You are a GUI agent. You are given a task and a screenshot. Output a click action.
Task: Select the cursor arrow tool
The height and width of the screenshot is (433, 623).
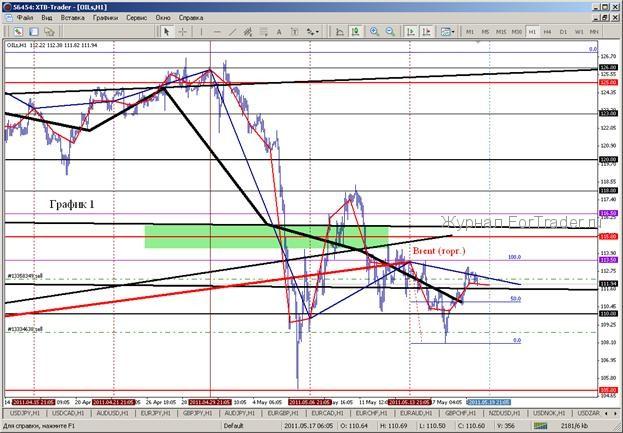point(167,31)
